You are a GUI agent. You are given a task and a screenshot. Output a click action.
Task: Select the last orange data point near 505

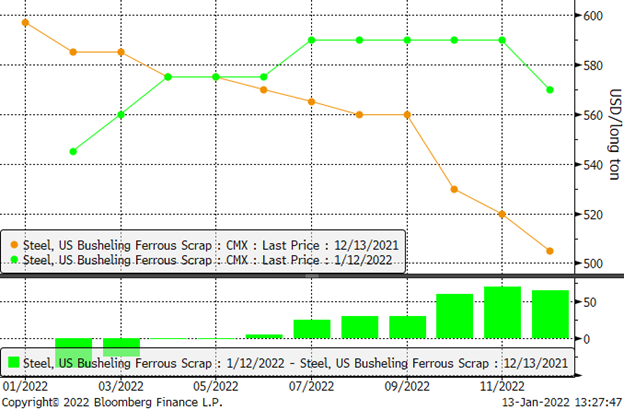(x=550, y=251)
